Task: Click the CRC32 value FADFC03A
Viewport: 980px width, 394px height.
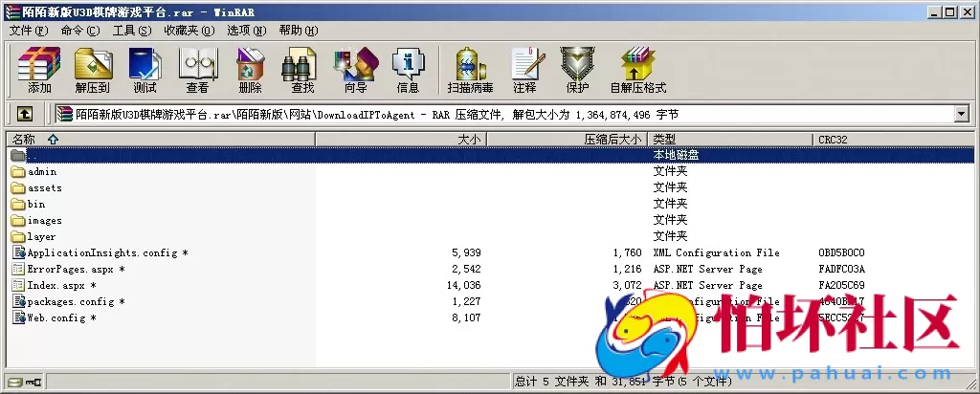Action: coord(841,269)
